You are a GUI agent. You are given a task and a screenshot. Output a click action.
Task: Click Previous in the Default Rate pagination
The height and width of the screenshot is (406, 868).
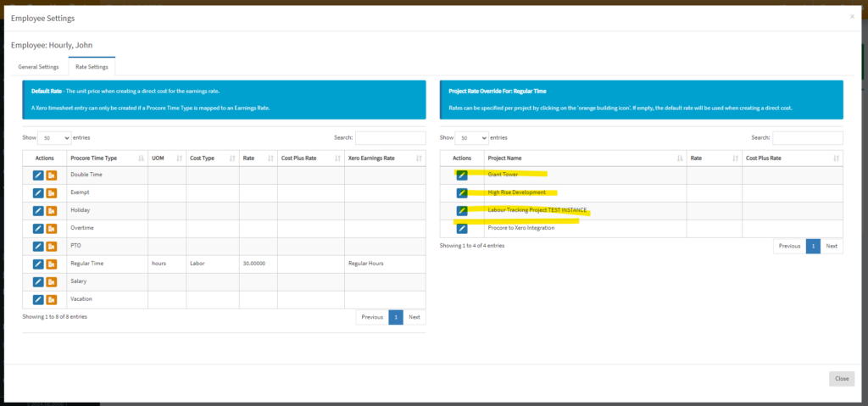(372, 317)
